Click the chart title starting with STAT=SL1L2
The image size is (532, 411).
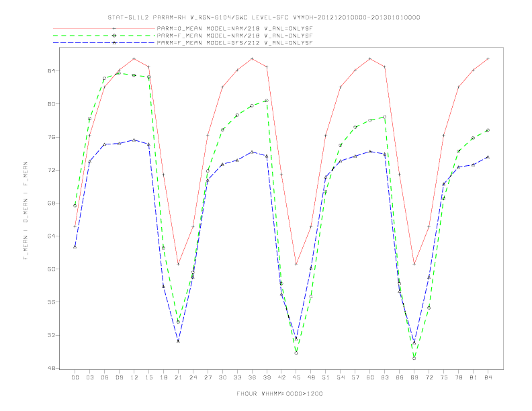click(x=263, y=17)
